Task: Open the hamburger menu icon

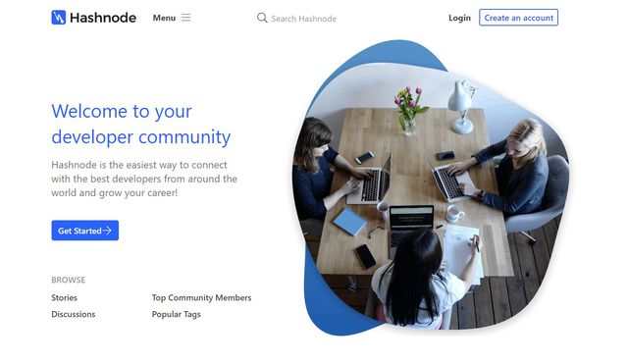Action: [185, 18]
